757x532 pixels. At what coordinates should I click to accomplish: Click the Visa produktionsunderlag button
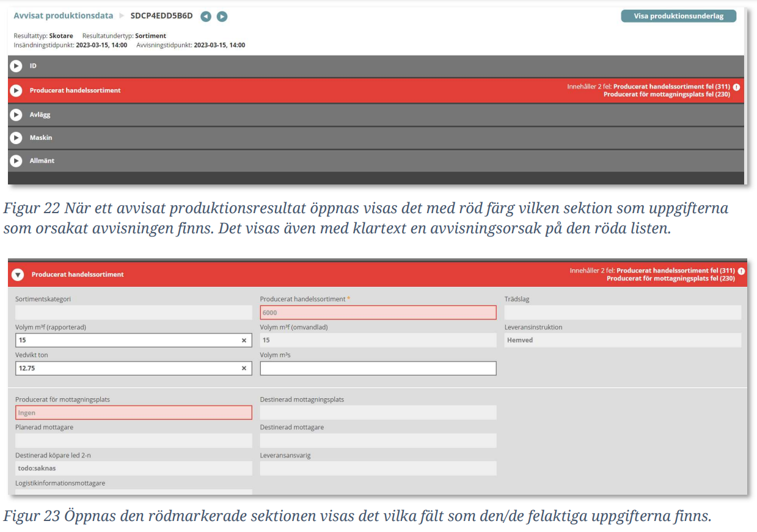tap(678, 16)
